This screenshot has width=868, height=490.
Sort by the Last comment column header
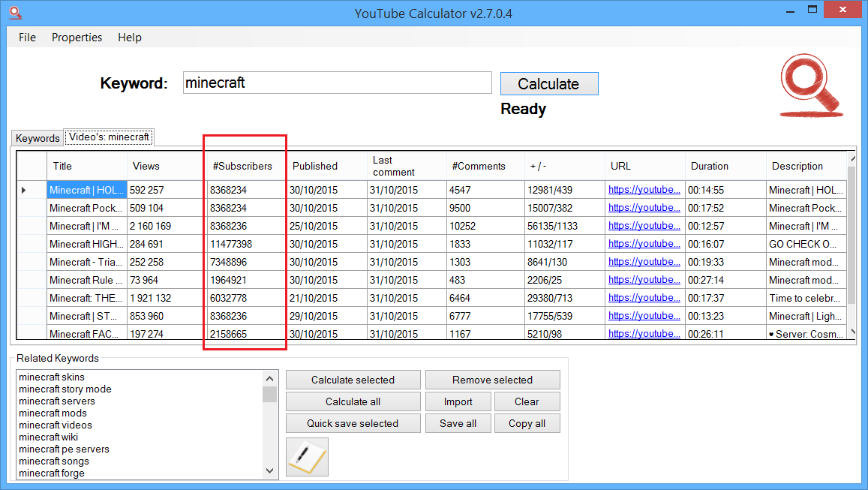[x=407, y=166]
